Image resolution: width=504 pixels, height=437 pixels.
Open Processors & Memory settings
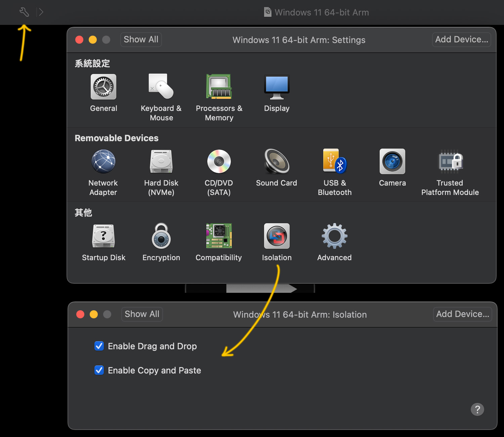coord(219,98)
